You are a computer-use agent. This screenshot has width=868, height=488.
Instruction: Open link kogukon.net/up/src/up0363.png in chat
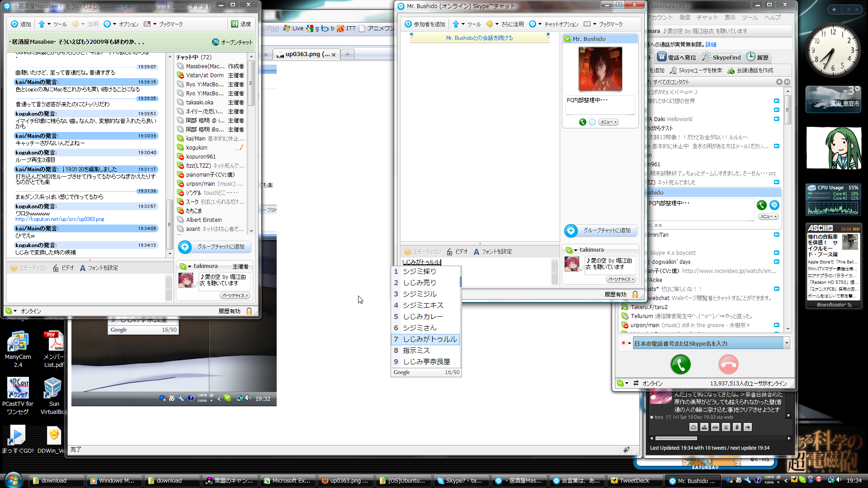click(60, 219)
